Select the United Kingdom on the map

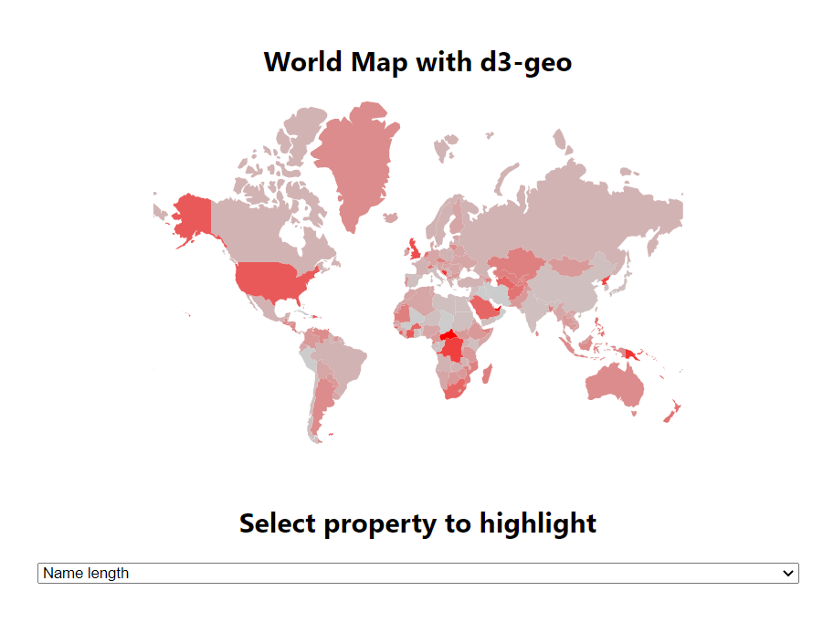pos(414,249)
